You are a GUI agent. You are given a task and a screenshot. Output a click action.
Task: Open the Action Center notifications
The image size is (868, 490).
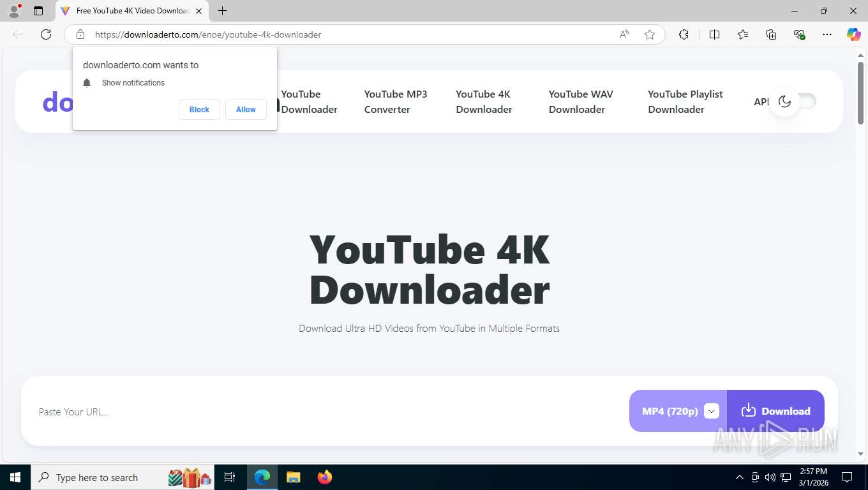click(x=847, y=477)
